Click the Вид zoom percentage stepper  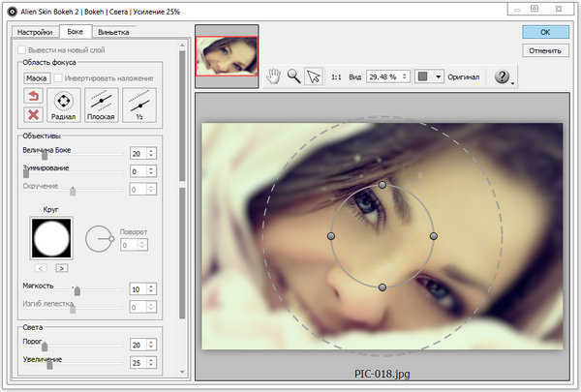pyautogui.click(x=404, y=77)
